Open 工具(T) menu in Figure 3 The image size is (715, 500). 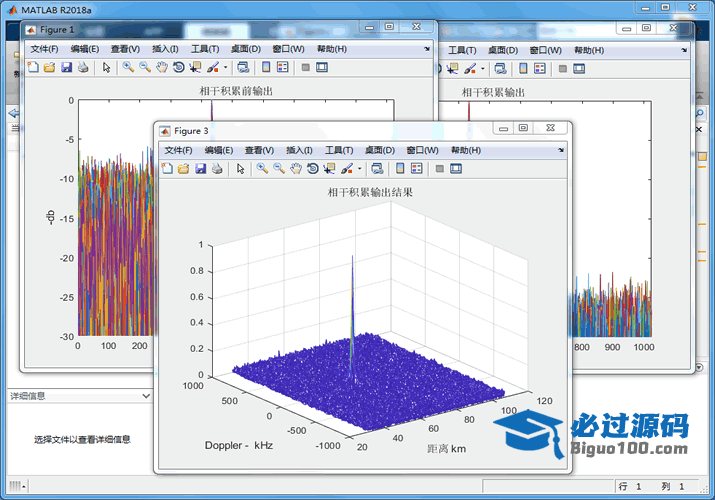click(339, 150)
